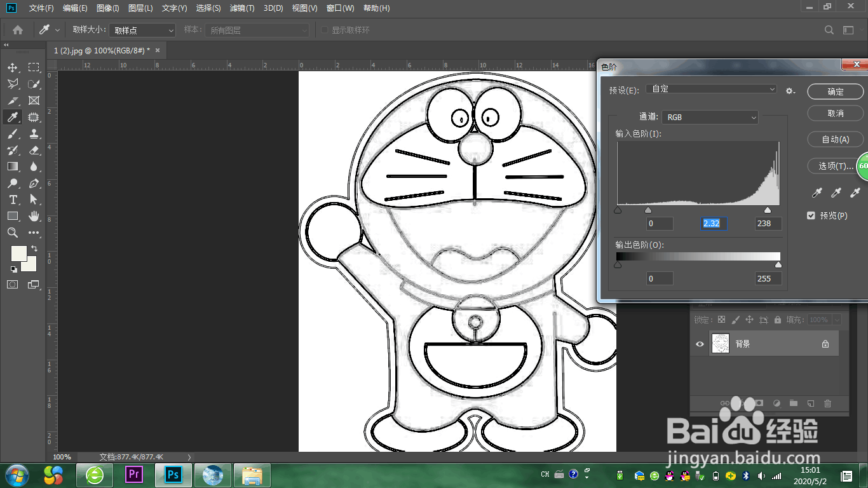Toggle lock image pixels brush icon

(735, 320)
